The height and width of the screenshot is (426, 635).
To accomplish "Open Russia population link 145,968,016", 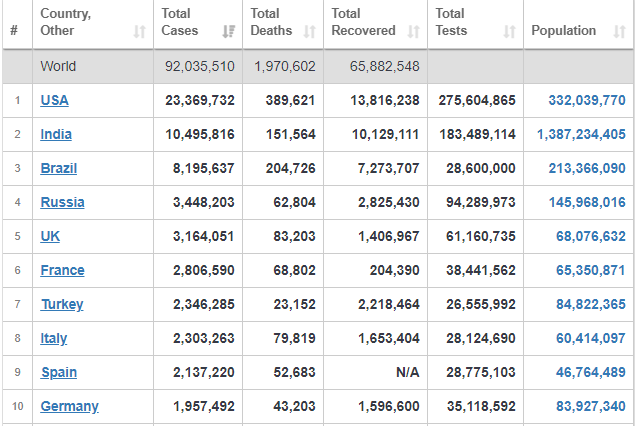I will tap(587, 202).
